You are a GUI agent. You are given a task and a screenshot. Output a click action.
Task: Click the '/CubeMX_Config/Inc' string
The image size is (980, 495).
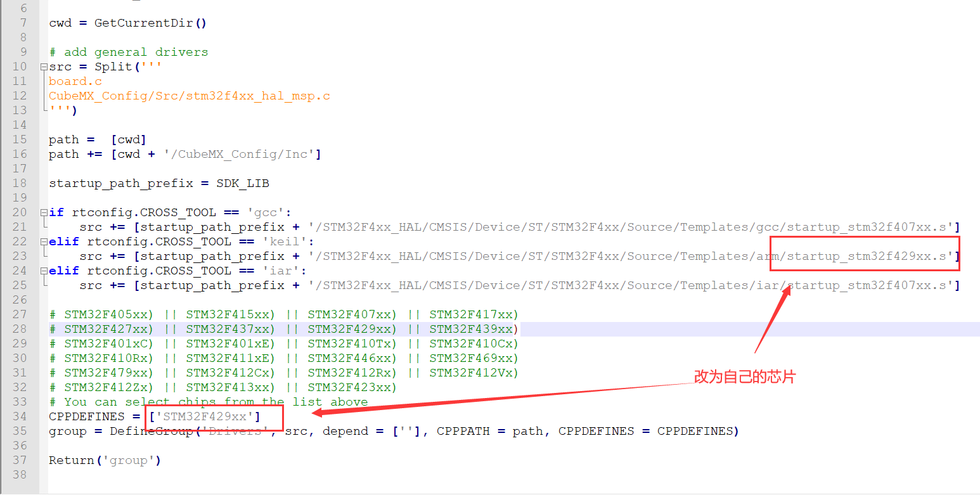(240, 154)
